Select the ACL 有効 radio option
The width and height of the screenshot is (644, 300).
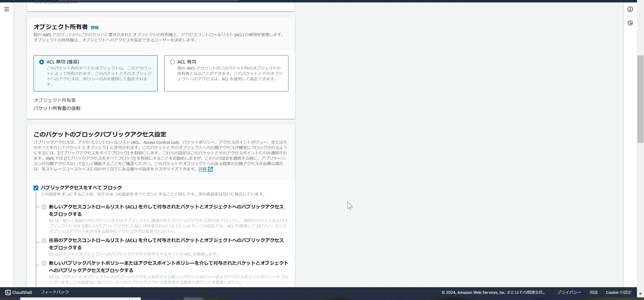[172, 62]
